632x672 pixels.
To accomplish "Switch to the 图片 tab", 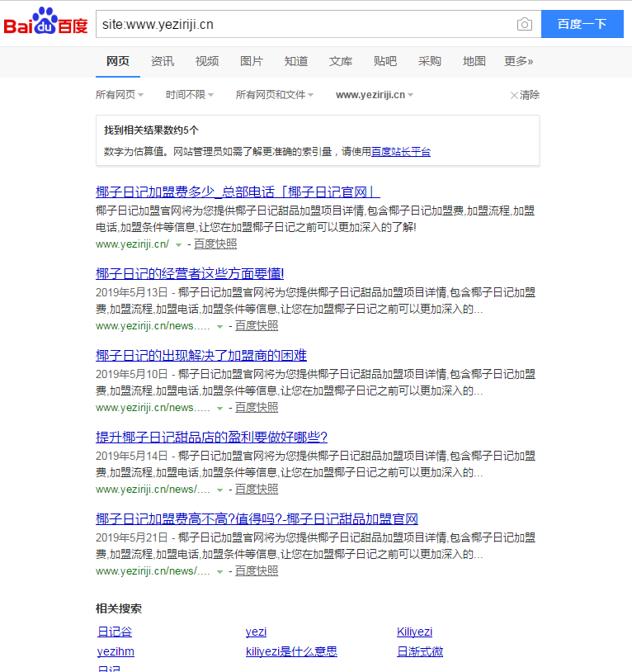I will click(252, 61).
